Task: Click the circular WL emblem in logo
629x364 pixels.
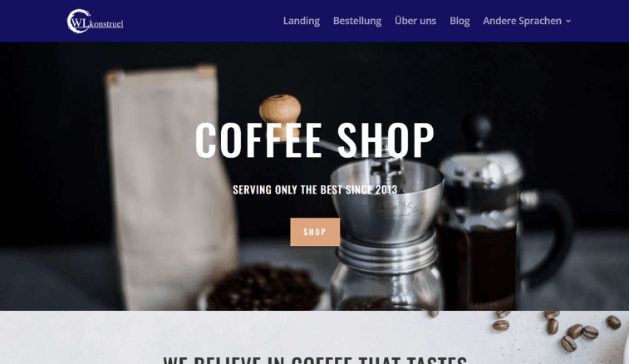Action: [78, 22]
